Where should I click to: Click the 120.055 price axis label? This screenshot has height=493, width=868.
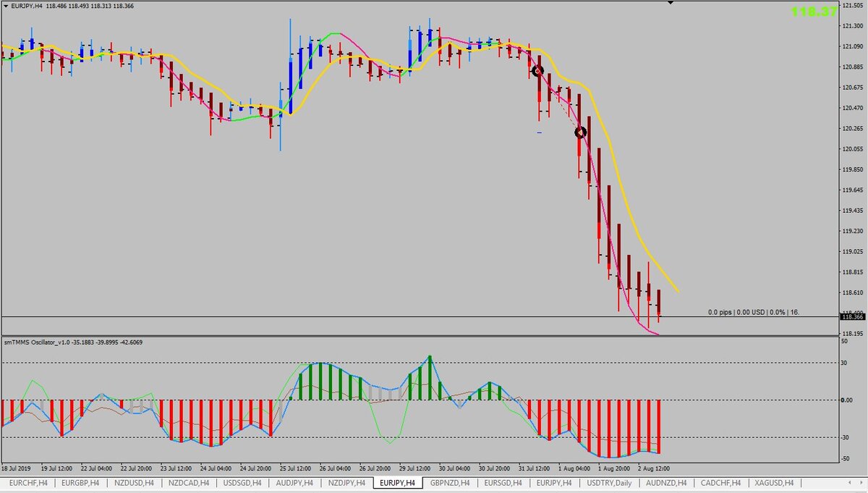pos(853,149)
